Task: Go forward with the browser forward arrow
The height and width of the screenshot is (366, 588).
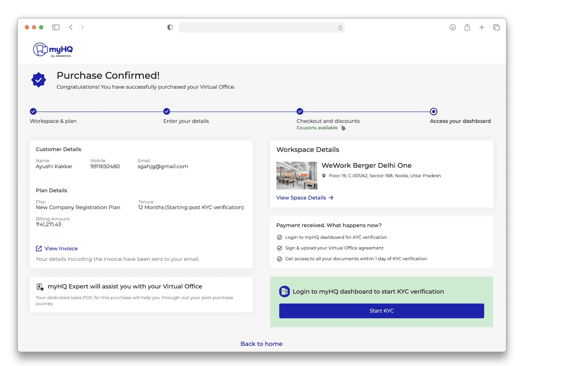Action: (x=82, y=27)
